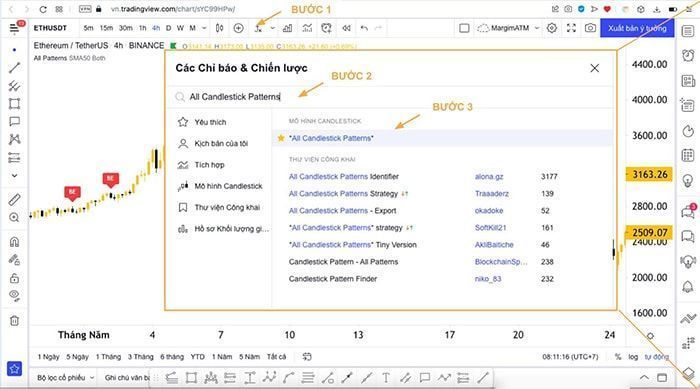Expand the indicators dropdown arrow

(x=272, y=28)
